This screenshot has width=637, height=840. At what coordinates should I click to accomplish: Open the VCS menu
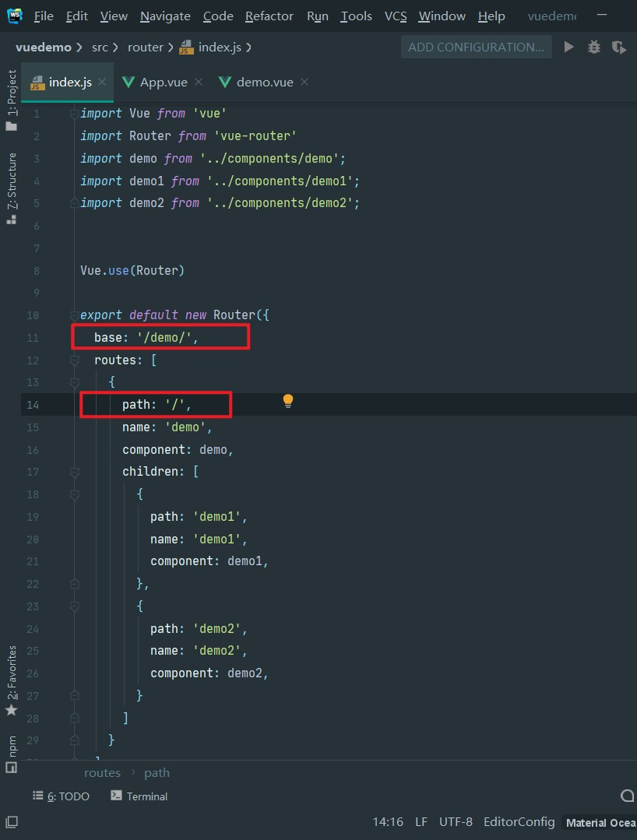[x=396, y=16]
